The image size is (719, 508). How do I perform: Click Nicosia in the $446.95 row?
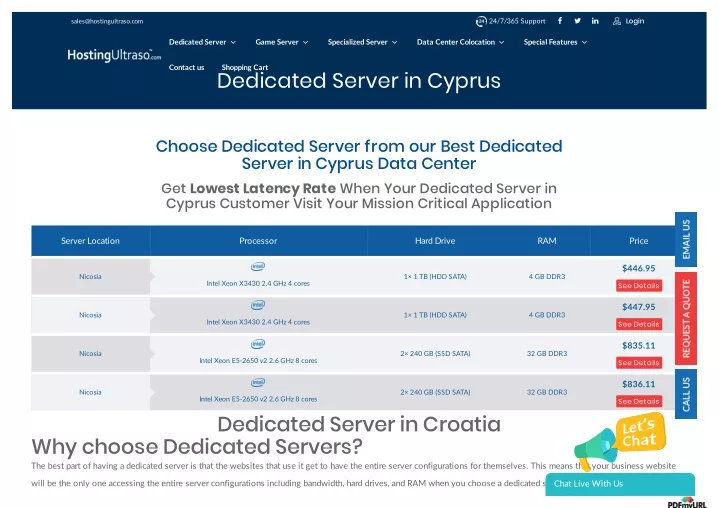(x=90, y=276)
